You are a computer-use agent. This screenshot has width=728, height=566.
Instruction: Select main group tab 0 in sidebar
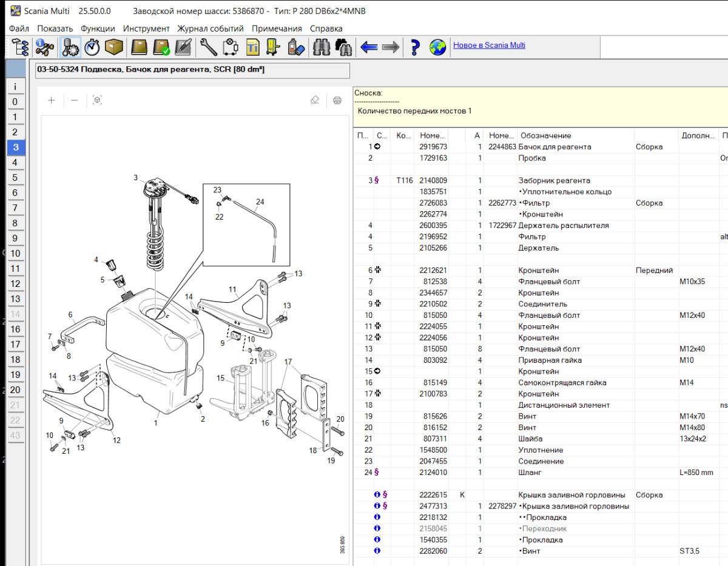click(x=15, y=102)
